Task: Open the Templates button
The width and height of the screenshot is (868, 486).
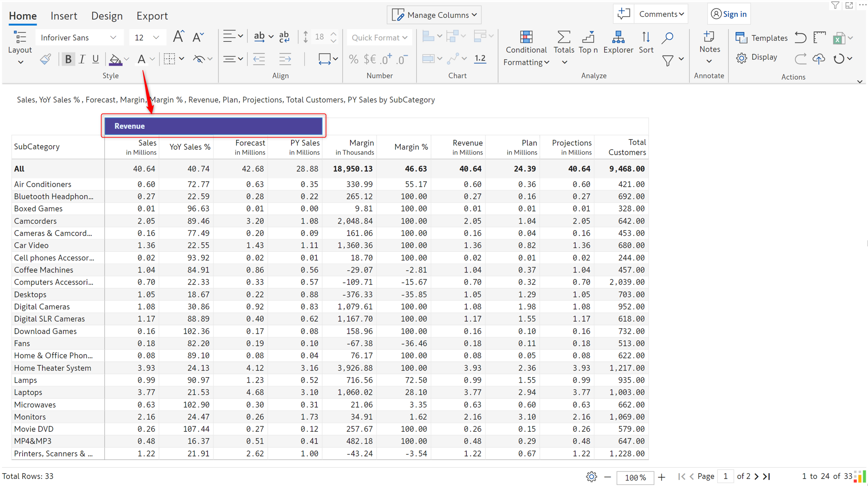Action: (x=762, y=38)
